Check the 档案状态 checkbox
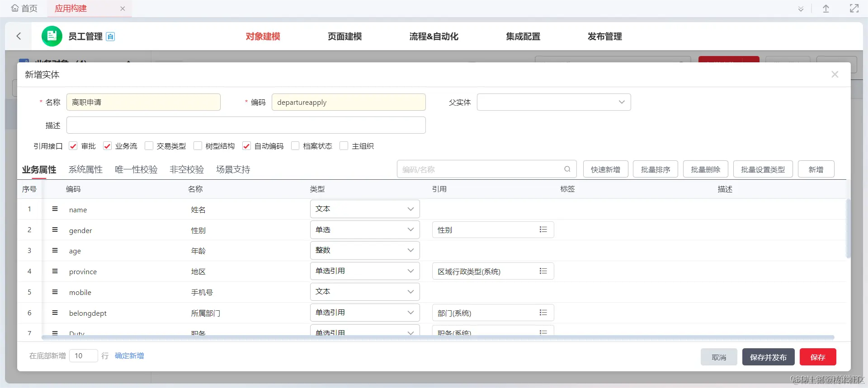 tap(295, 146)
